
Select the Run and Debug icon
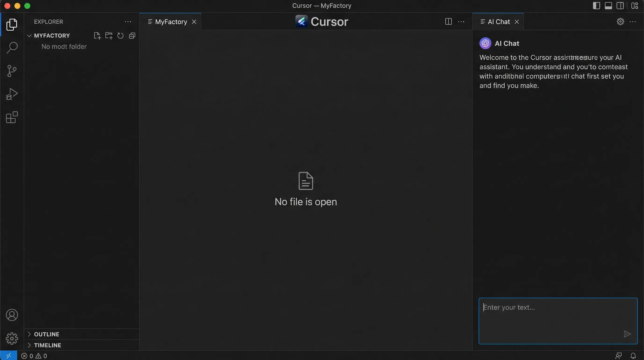(x=11, y=94)
